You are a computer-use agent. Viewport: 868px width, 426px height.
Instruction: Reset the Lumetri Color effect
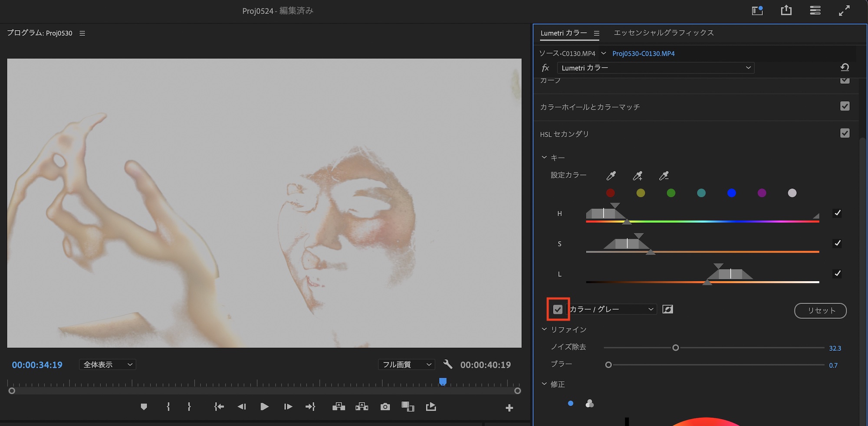click(x=845, y=68)
